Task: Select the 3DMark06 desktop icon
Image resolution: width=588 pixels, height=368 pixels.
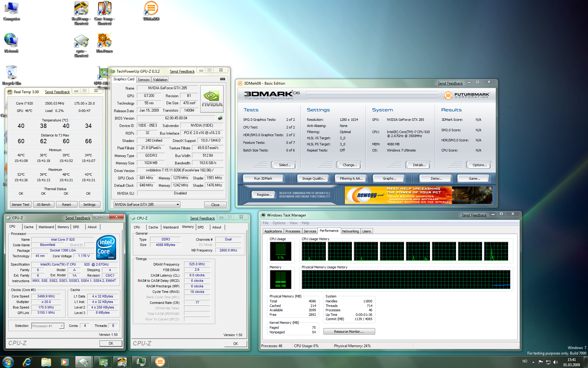Action: (151, 11)
